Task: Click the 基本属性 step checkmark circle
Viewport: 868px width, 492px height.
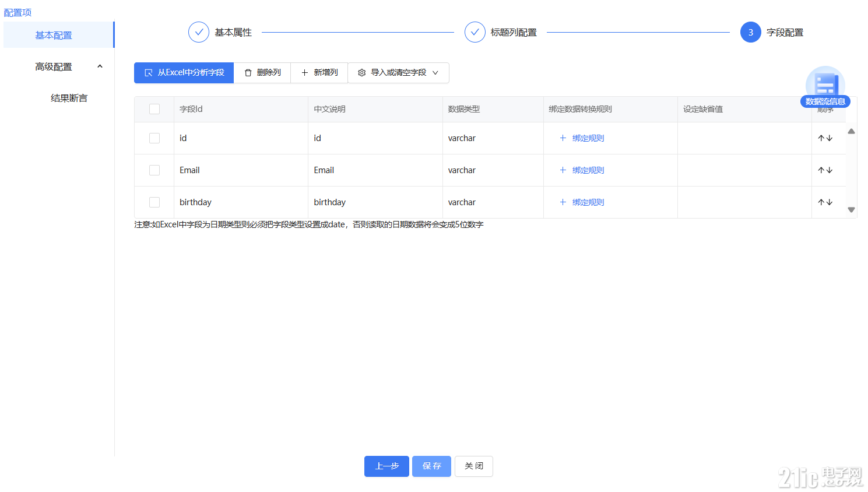Action: tap(199, 32)
